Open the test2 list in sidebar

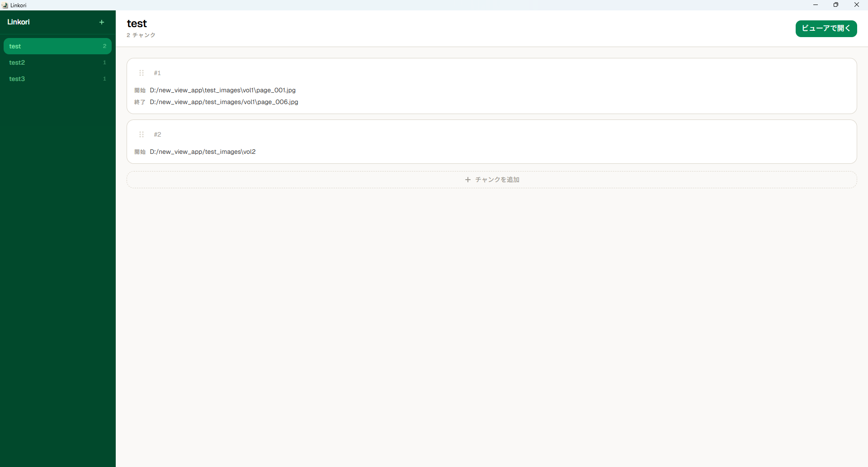[57, 62]
